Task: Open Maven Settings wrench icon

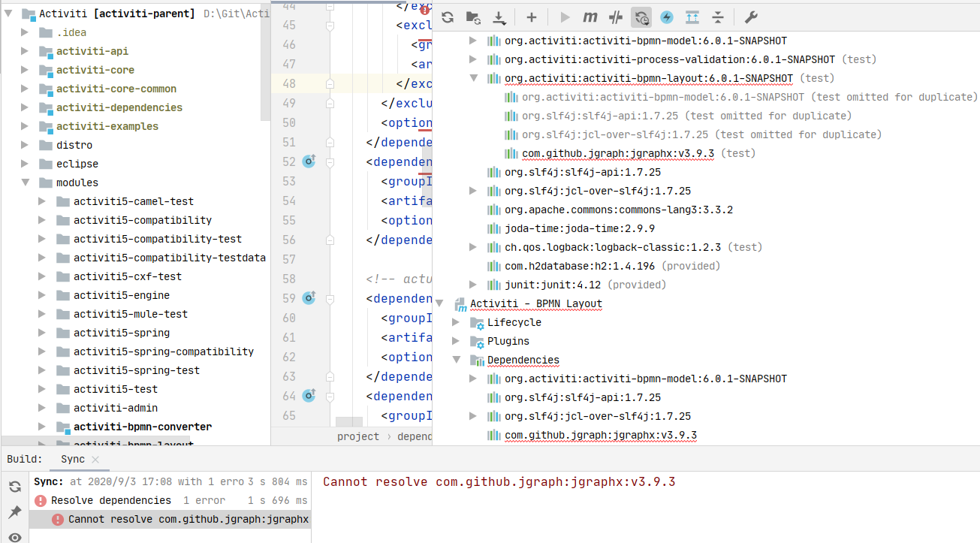Action: click(x=750, y=17)
